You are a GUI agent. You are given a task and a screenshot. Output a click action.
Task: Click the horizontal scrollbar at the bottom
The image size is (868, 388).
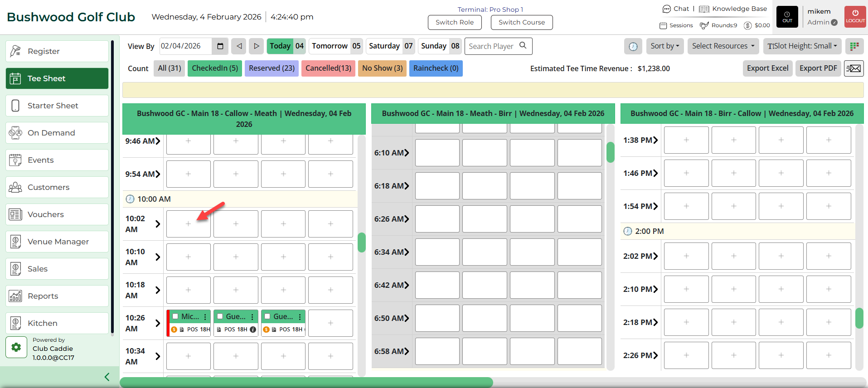pos(306,383)
